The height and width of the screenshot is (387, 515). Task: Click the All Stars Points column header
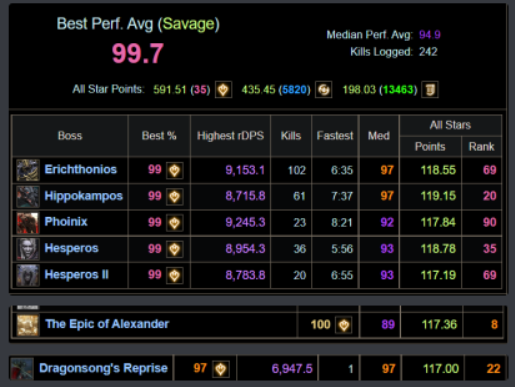click(x=430, y=147)
